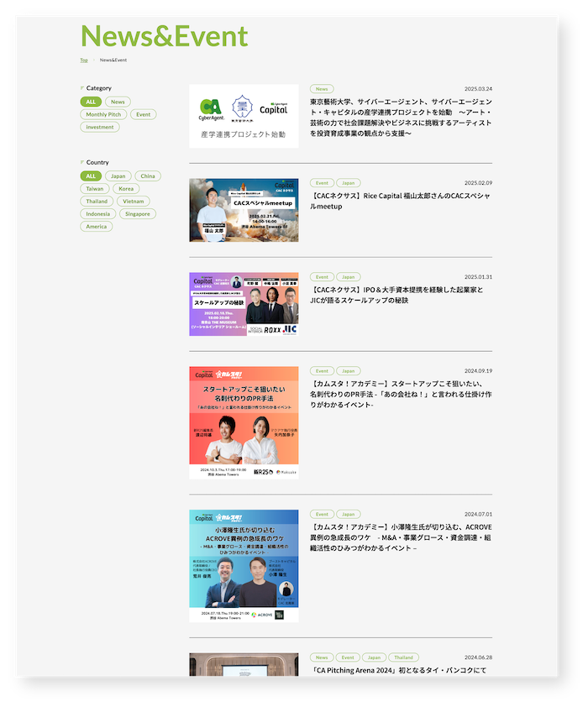Viewport: 588px width, 707px height.
Task: Click the Thailand tag on 2024.06.28 article
Action: tap(403, 657)
